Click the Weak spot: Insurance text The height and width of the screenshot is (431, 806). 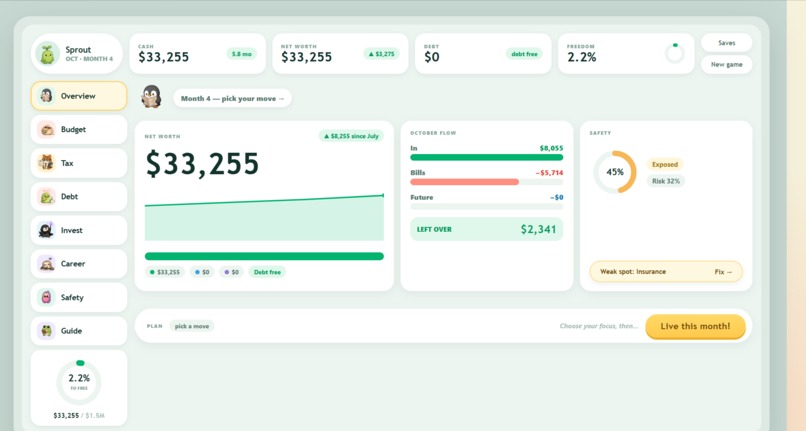click(x=633, y=272)
